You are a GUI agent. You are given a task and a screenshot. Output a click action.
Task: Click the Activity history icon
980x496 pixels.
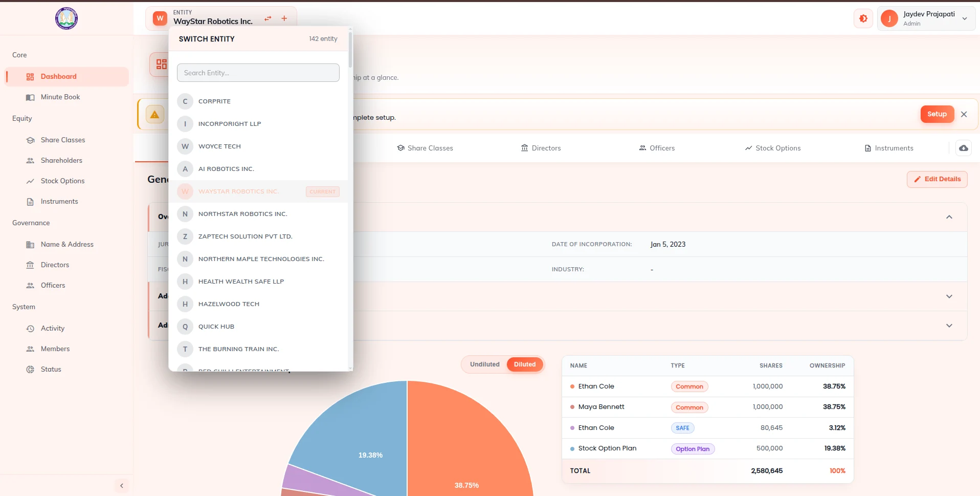pyautogui.click(x=30, y=329)
